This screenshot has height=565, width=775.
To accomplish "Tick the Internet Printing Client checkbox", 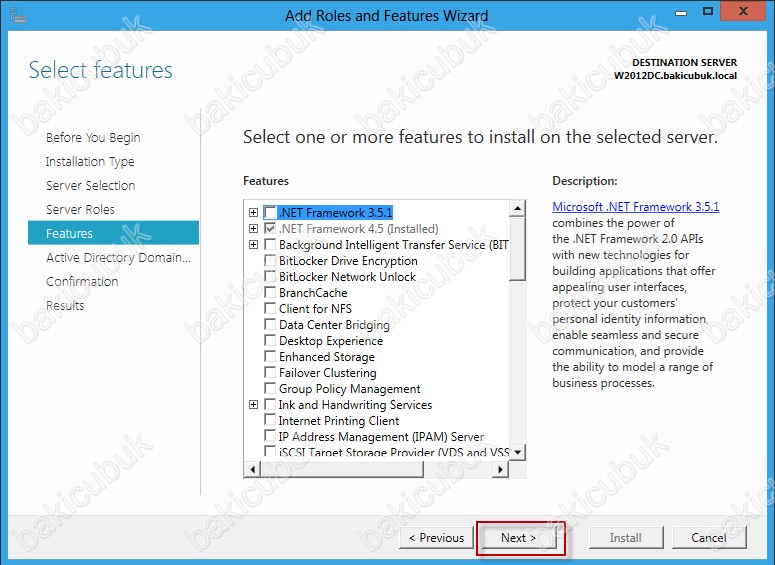I will tap(270, 420).
